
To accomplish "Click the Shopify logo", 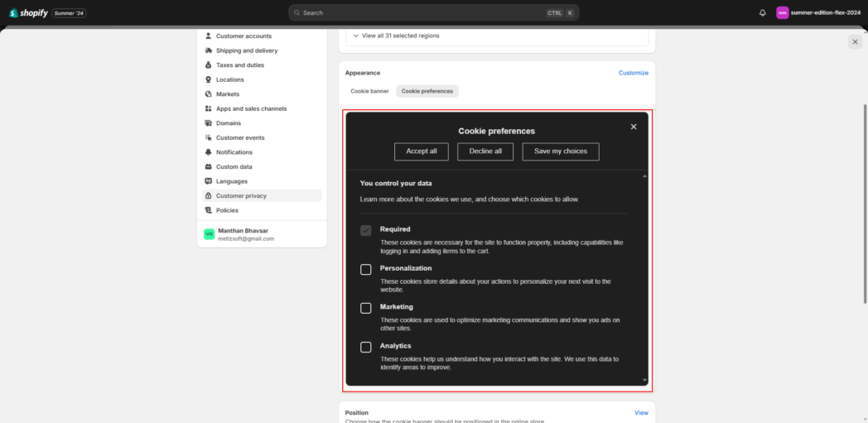I will coord(29,12).
